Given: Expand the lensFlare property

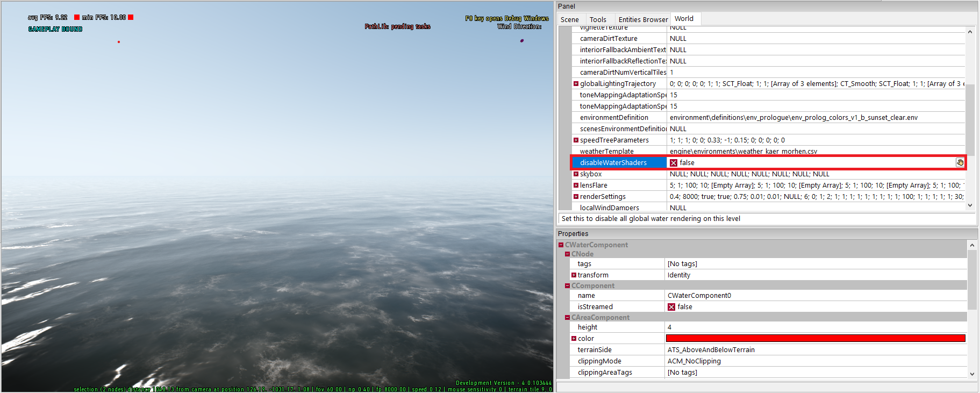Looking at the screenshot, I should (576, 185).
